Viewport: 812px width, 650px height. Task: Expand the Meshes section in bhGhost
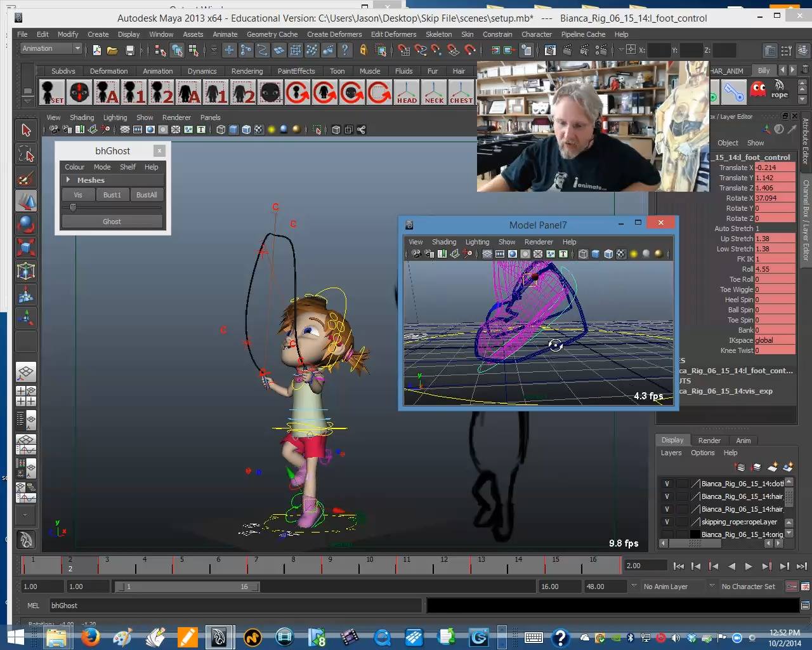tap(68, 180)
